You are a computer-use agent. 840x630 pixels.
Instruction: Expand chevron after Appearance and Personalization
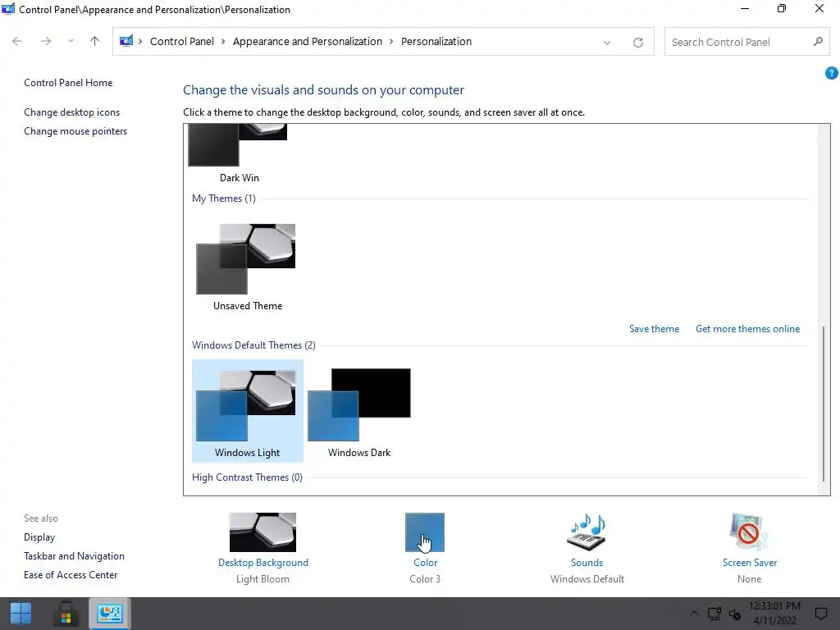pyautogui.click(x=391, y=42)
